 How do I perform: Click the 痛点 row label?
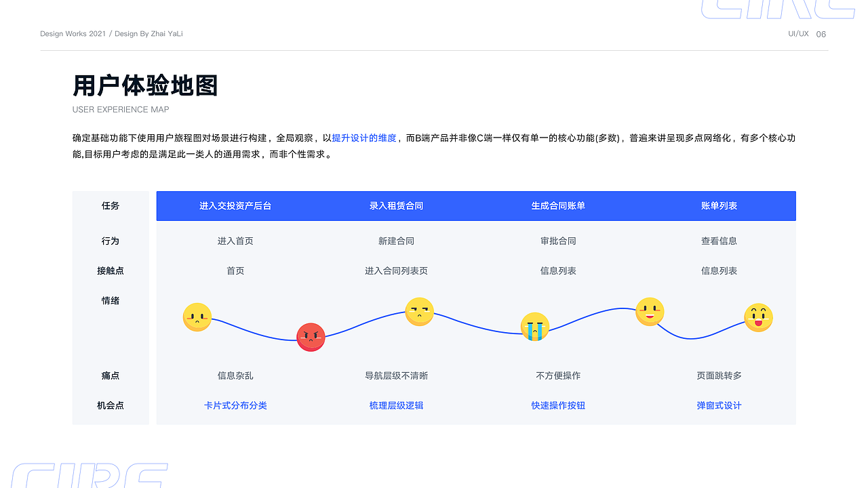tap(111, 375)
